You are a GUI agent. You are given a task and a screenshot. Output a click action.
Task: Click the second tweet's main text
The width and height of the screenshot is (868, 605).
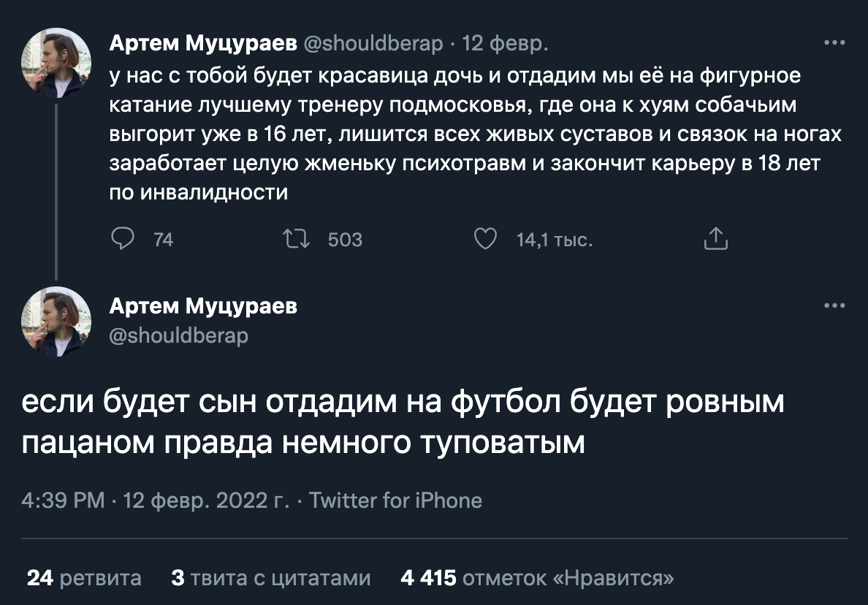click(402, 422)
